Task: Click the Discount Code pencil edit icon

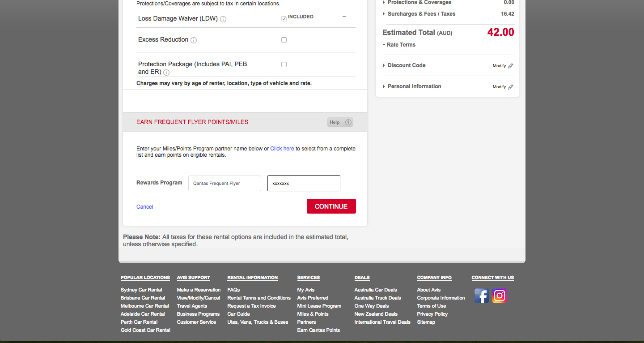Action: pyautogui.click(x=511, y=66)
